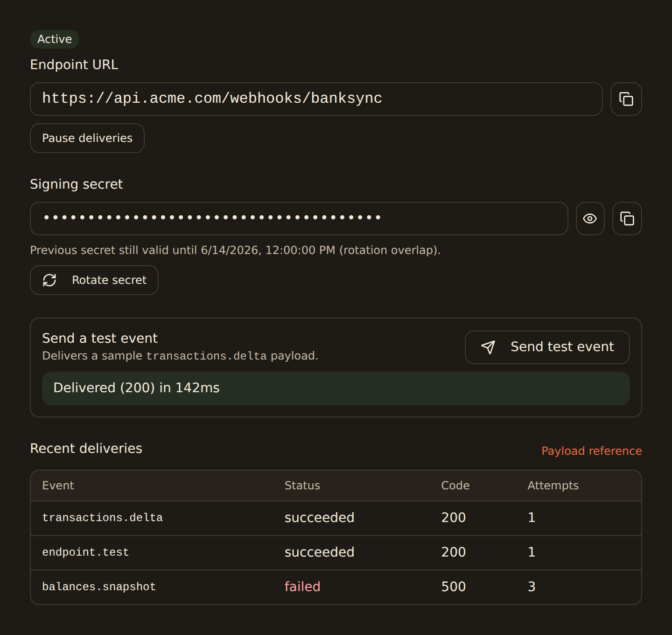Image resolution: width=672 pixels, height=635 pixels.
Task: Click the 500 code cell
Action: pos(454,587)
